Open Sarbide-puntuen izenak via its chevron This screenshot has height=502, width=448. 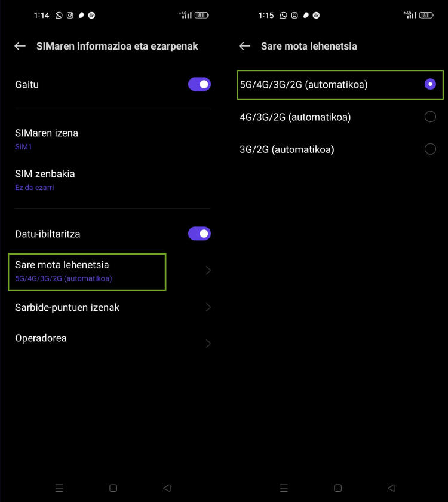pyautogui.click(x=208, y=307)
